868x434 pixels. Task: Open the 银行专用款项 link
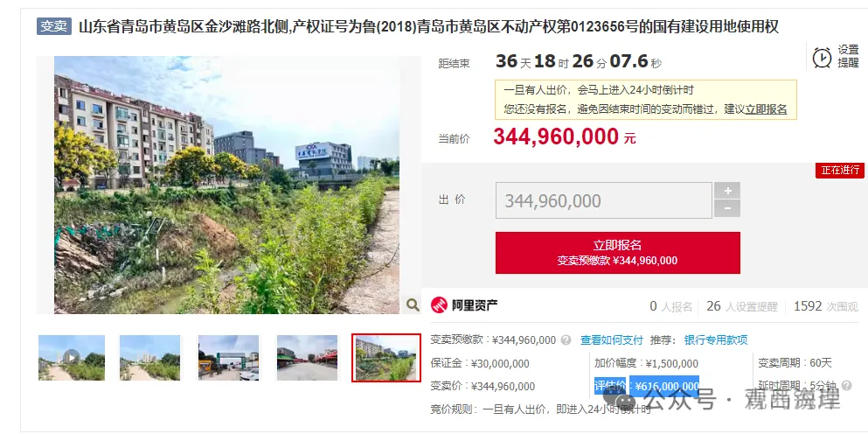point(716,339)
